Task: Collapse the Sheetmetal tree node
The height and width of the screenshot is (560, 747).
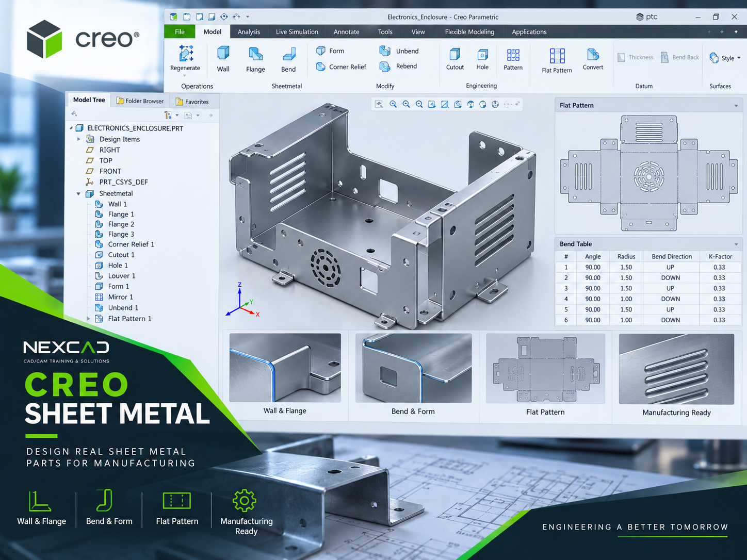Action: pos(78,194)
